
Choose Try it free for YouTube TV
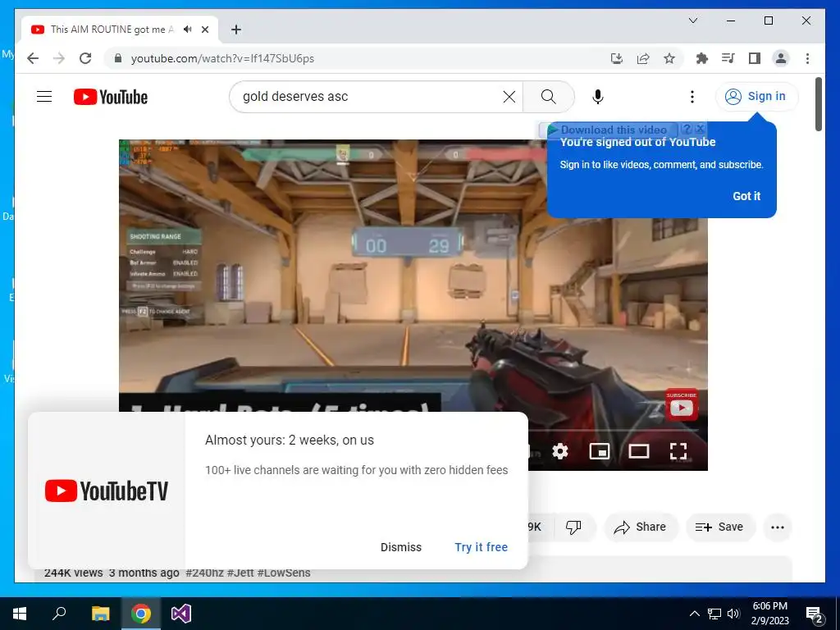(x=481, y=547)
